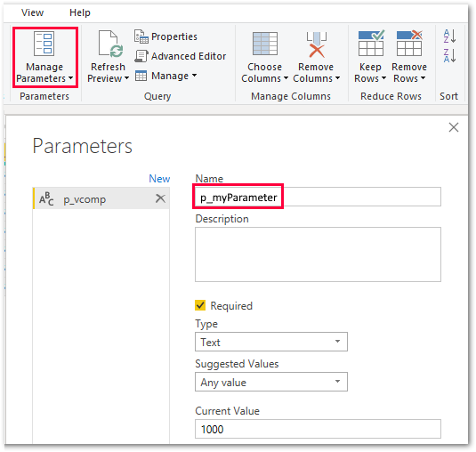Expand the Manage query dropdown
The width and height of the screenshot is (476, 452).
194,75
